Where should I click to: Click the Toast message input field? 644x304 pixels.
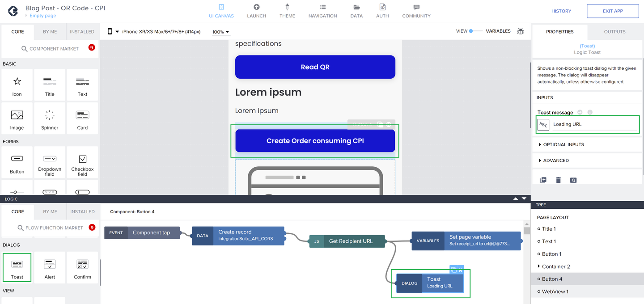point(594,124)
